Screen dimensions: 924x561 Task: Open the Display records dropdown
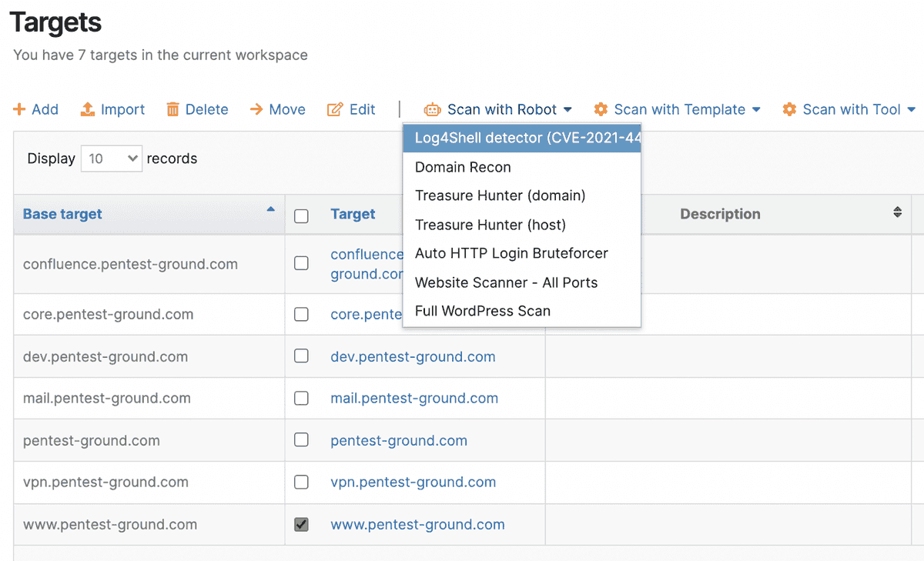111,158
